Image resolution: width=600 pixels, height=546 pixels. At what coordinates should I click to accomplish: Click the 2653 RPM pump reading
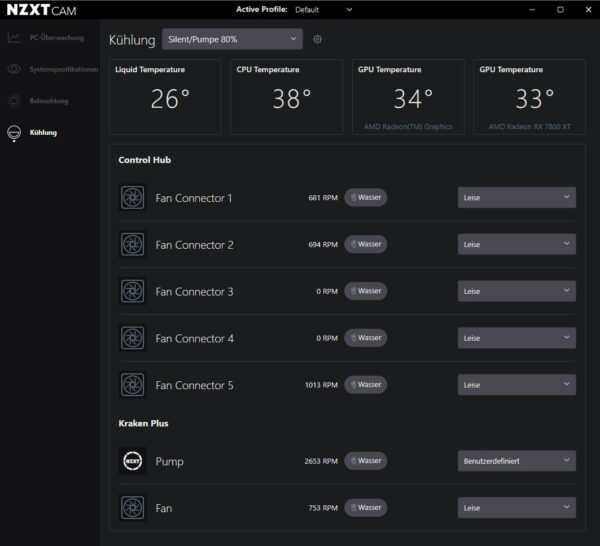(x=321, y=461)
